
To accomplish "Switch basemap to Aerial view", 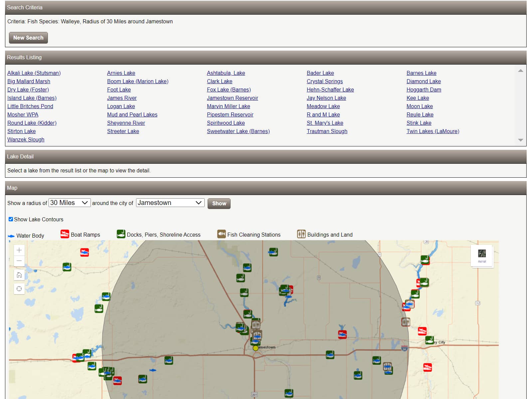I will coord(482,256).
